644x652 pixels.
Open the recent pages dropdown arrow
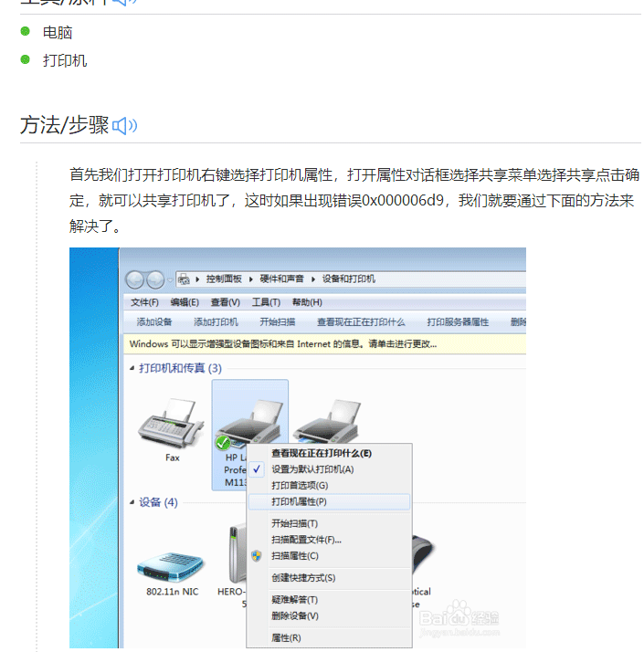coord(170,279)
